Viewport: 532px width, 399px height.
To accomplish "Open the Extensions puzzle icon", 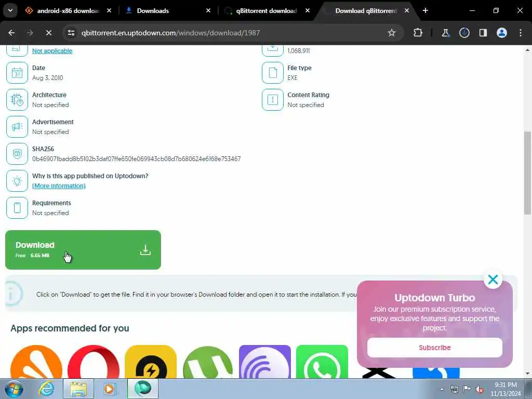I will 418,33.
